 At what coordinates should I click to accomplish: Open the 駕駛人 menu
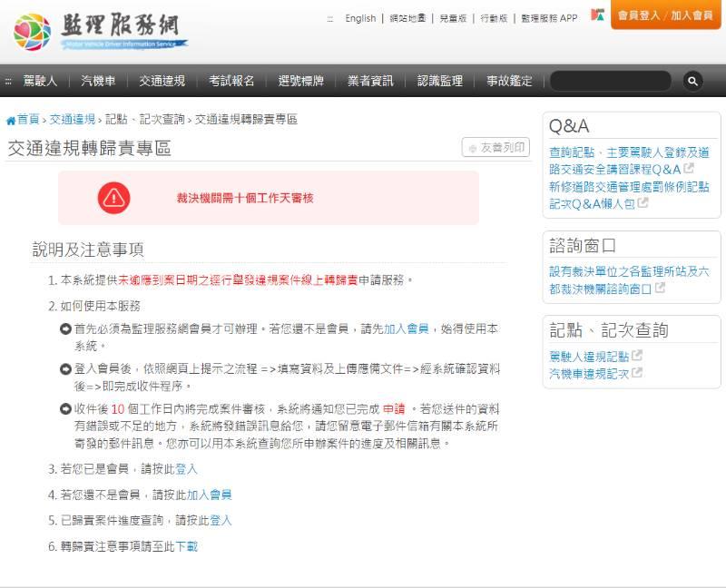pos(40,81)
